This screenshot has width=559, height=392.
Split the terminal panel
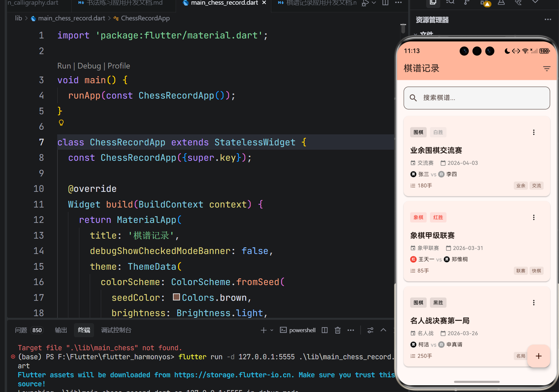pyautogui.click(x=324, y=330)
